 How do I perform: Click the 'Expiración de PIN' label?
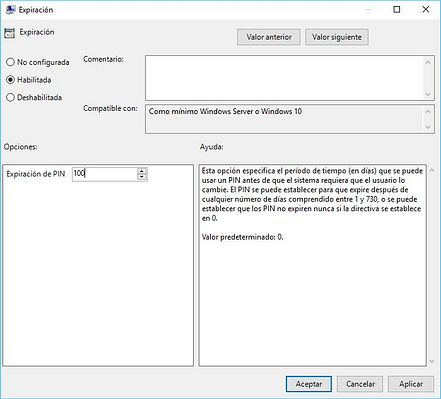(36, 174)
